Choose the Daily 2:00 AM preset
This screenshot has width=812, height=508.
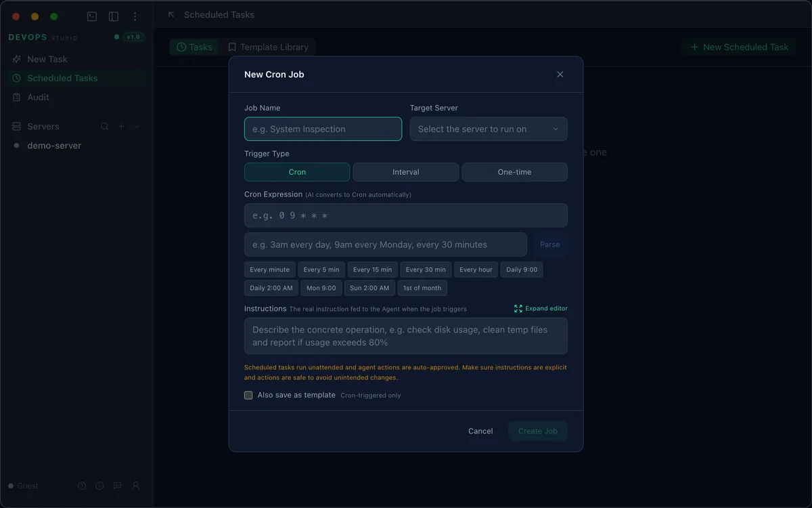pyautogui.click(x=271, y=288)
